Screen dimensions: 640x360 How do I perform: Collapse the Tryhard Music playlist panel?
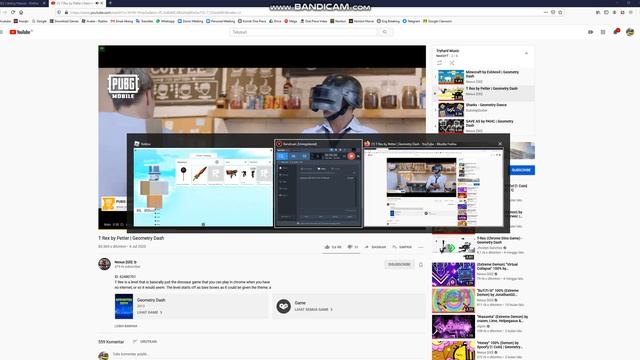point(526,53)
